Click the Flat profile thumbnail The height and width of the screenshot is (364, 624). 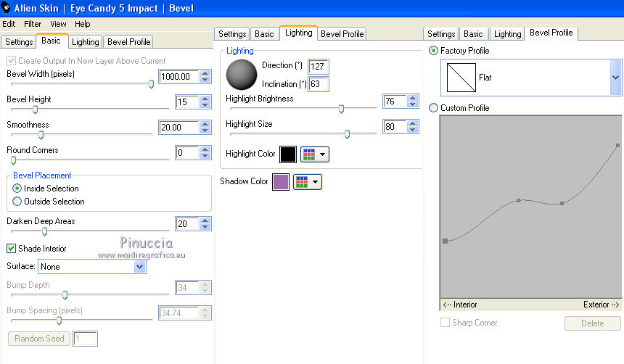[x=461, y=78]
